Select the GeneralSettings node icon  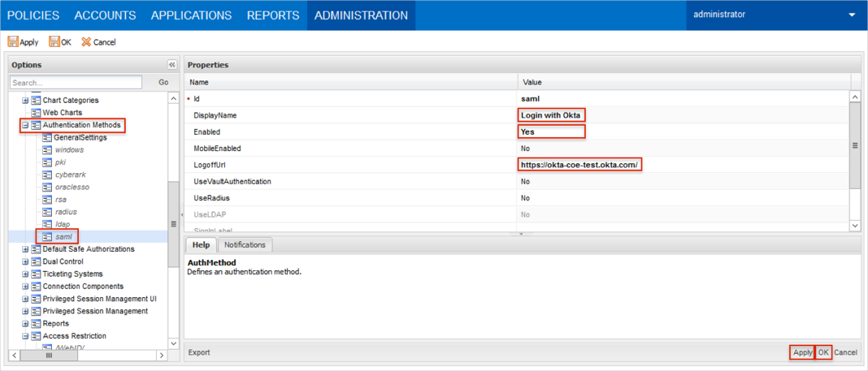click(x=47, y=138)
